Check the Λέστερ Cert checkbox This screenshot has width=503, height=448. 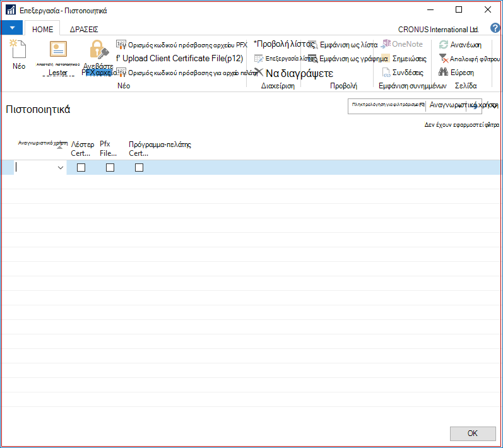pyautogui.click(x=81, y=167)
